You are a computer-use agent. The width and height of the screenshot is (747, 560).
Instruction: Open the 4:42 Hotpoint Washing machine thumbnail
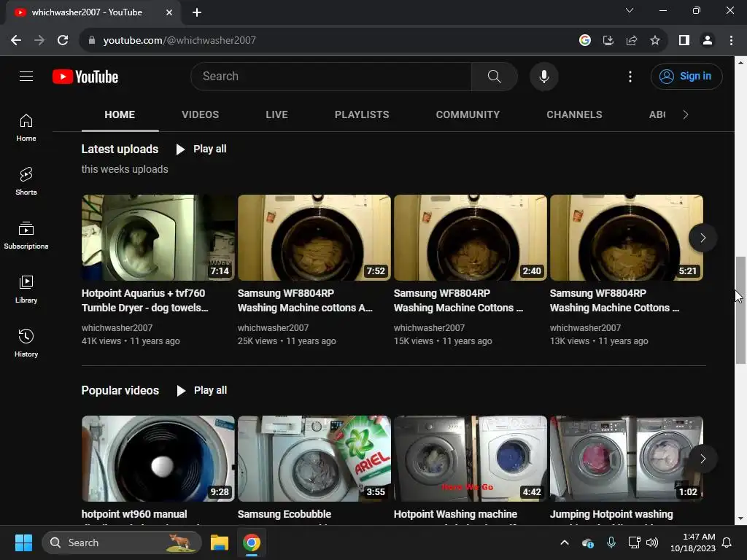click(471, 459)
